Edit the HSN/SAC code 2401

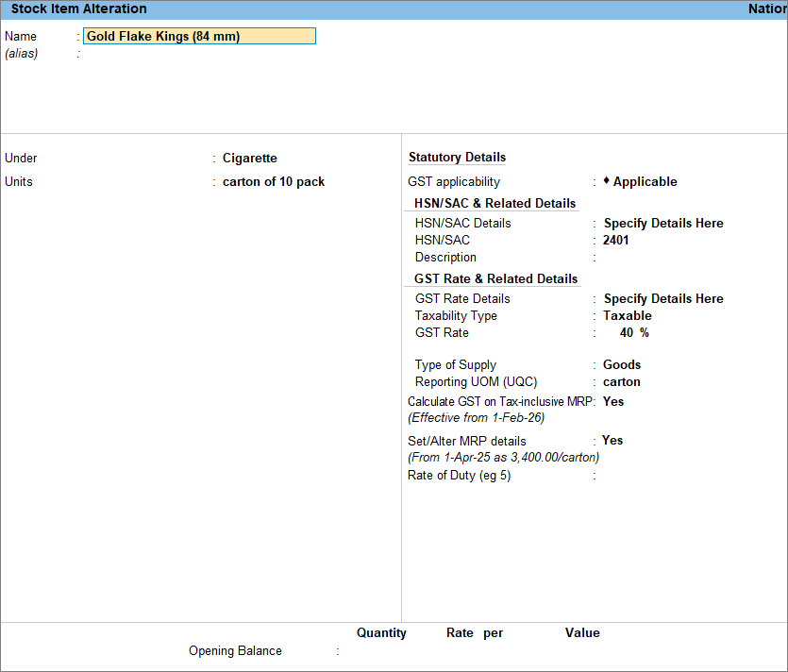616,241
